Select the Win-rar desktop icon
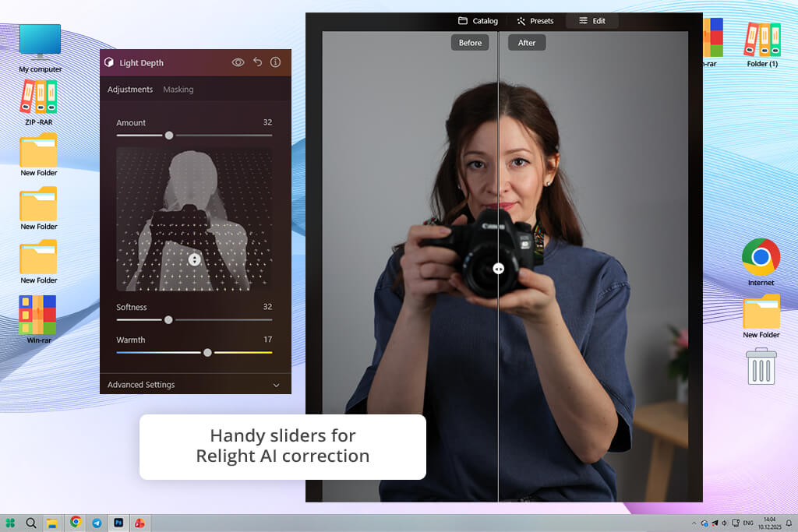 coord(39,319)
